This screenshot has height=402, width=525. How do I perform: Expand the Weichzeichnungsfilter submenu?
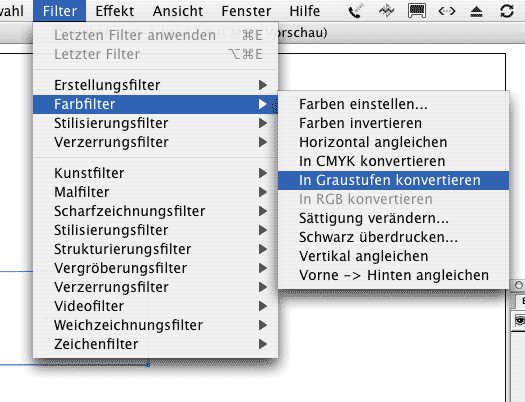point(155,325)
